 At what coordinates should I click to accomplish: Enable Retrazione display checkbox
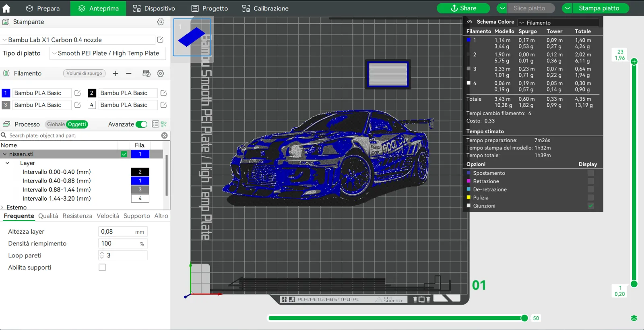click(x=590, y=181)
